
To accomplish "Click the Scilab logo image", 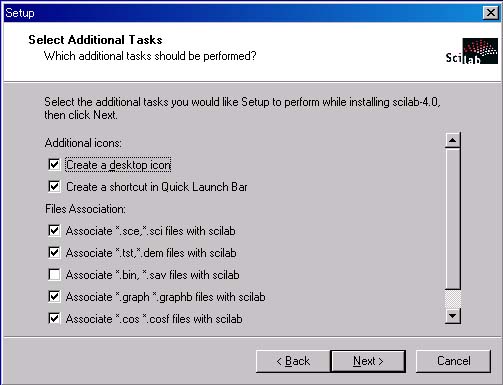I will [472, 51].
